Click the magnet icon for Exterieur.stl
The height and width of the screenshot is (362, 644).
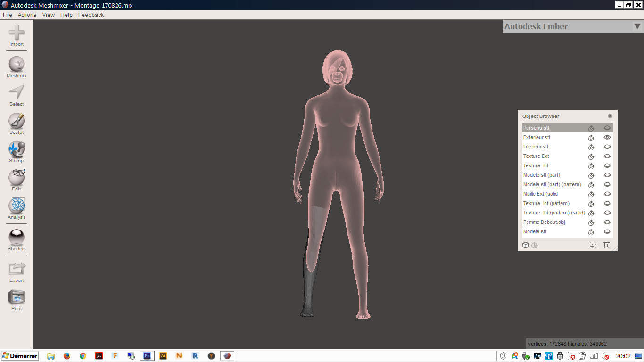pyautogui.click(x=591, y=138)
